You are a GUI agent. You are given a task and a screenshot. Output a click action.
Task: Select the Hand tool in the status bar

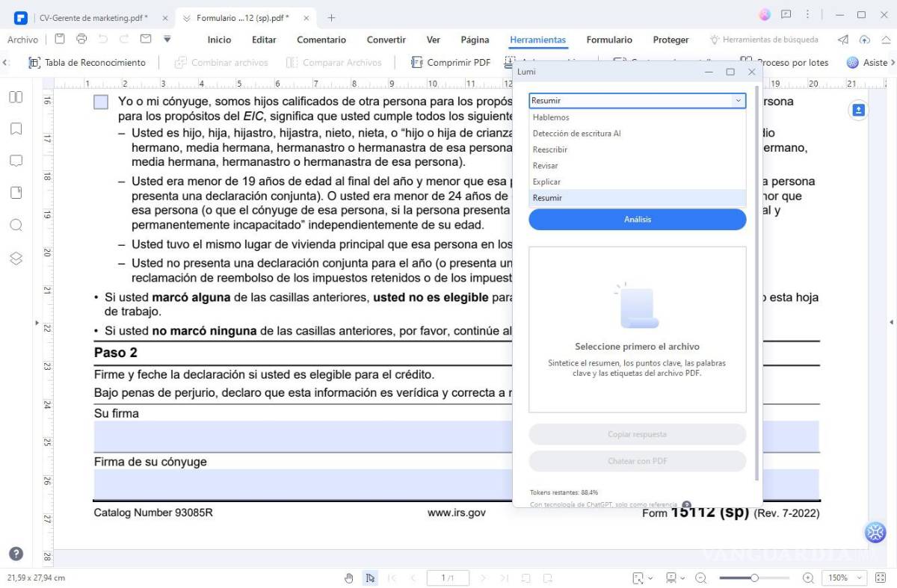click(x=348, y=578)
